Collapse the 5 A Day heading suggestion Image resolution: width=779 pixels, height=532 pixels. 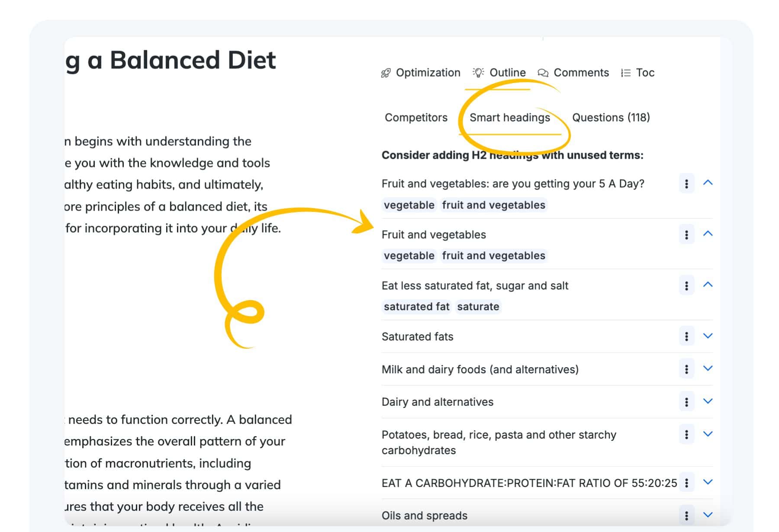pyautogui.click(x=708, y=183)
